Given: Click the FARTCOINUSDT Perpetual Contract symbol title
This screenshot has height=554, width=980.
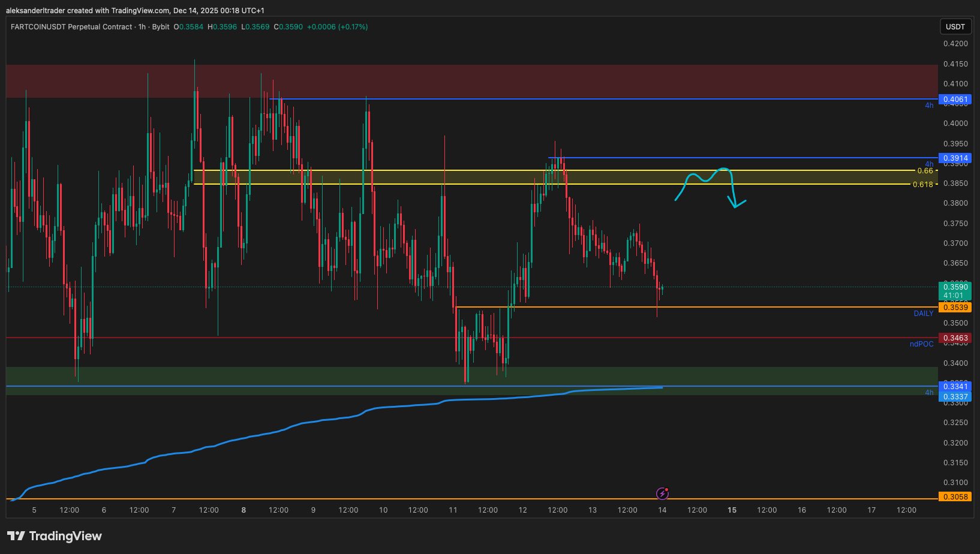Looking at the screenshot, I should [71, 27].
